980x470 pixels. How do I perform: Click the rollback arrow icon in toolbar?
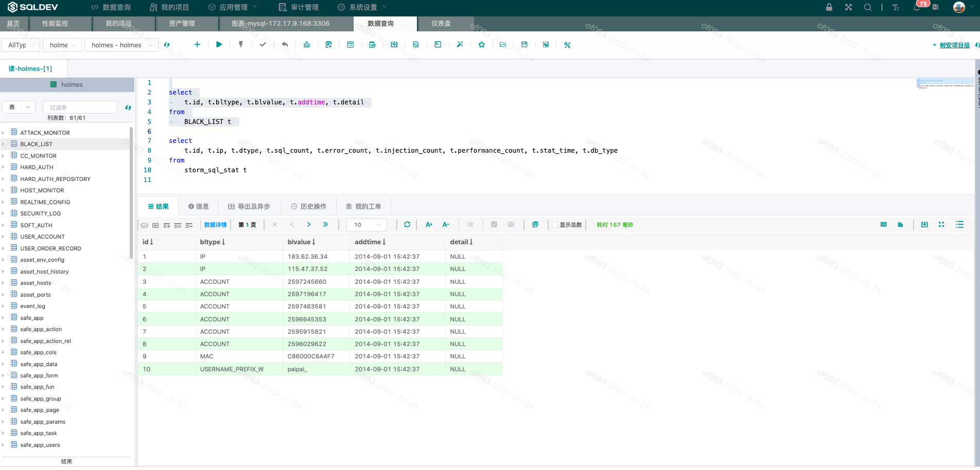point(285,45)
